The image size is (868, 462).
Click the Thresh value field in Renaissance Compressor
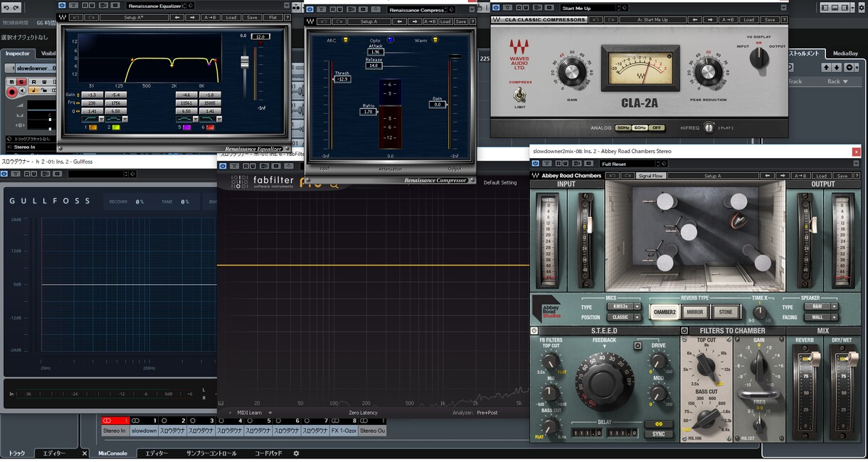coord(342,78)
